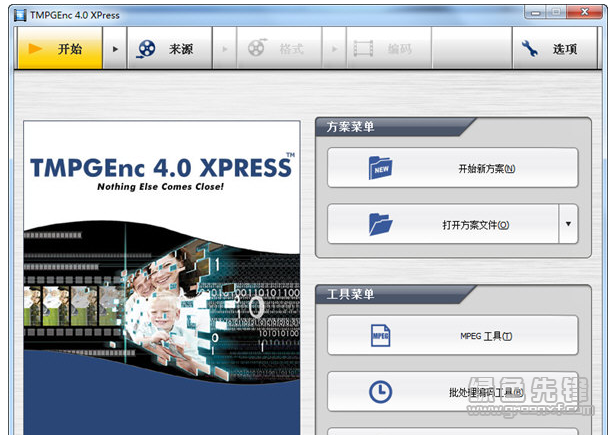Click the film strip icon beside 编码

364,49
